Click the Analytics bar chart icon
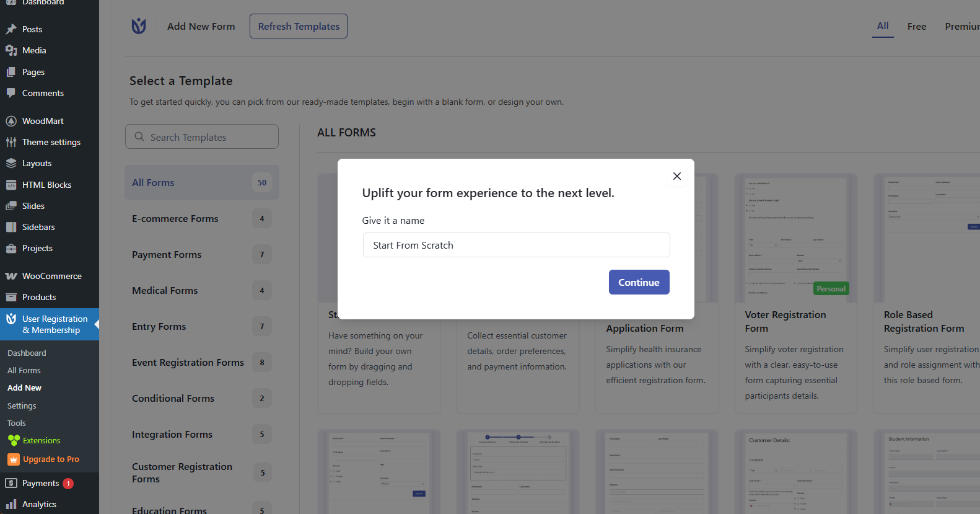Viewport: 980px width, 514px height. pos(11,504)
